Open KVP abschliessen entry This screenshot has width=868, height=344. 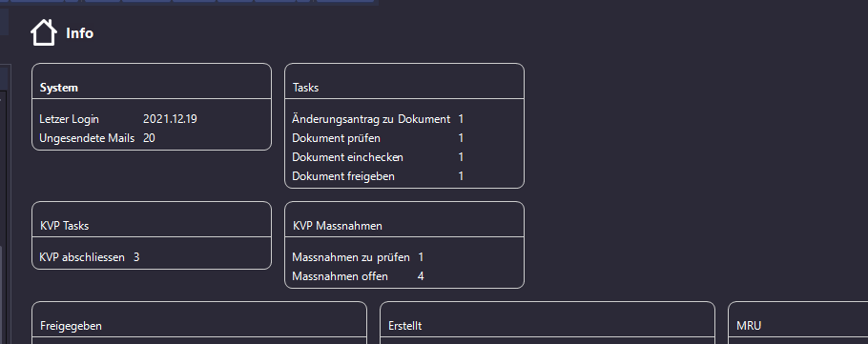coord(82,257)
